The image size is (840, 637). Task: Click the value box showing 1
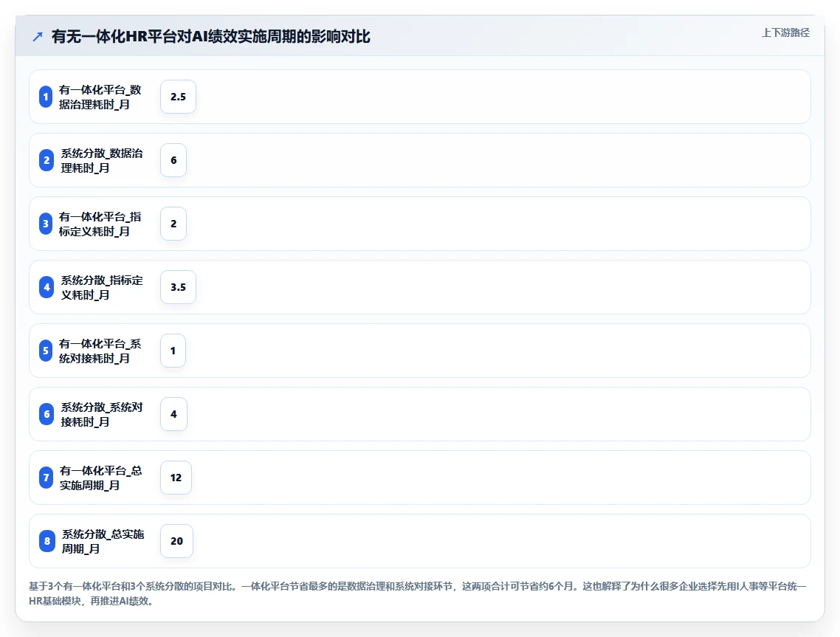click(173, 351)
